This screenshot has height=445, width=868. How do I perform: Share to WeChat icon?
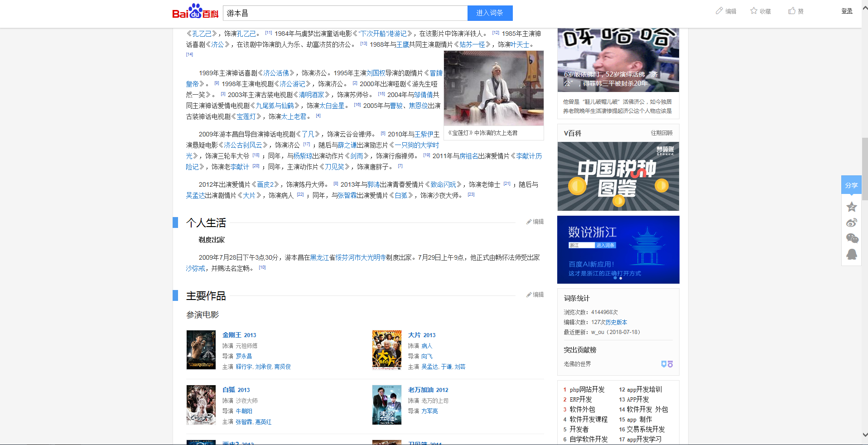852,238
